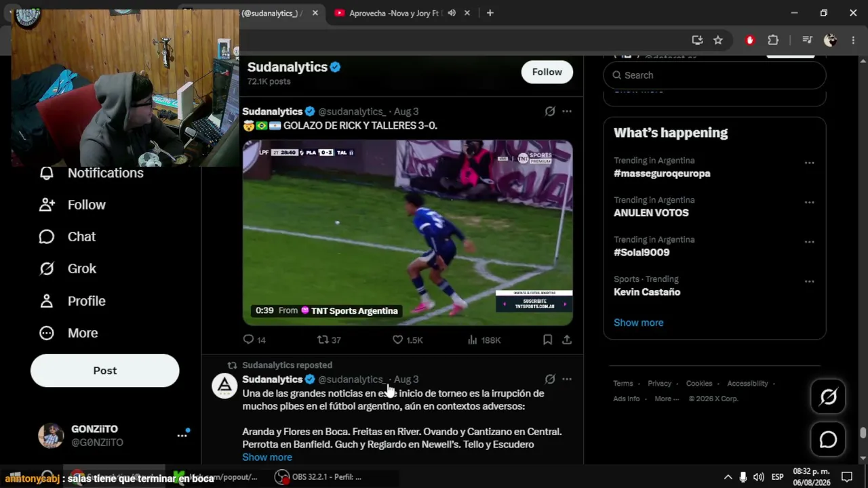Open the floating chat messages button
The height and width of the screenshot is (488, 868).
[828, 440]
